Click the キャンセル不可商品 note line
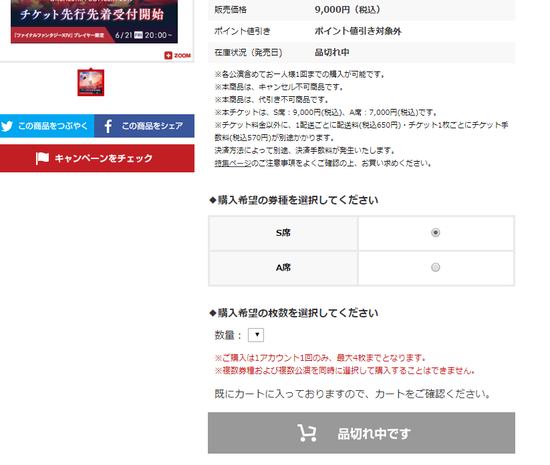The width and height of the screenshot is (550, 465). coord(279,87)
